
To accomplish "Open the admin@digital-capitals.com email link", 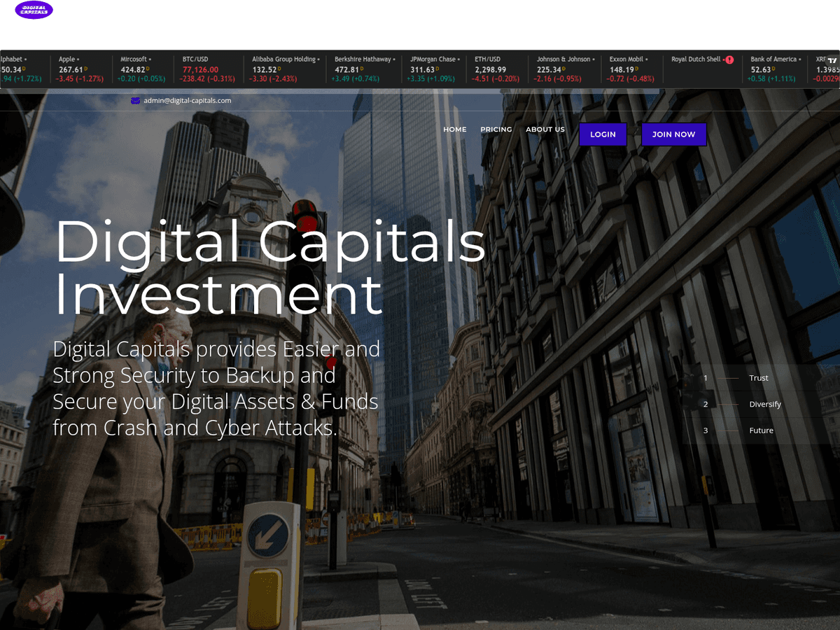I will 187,101.
